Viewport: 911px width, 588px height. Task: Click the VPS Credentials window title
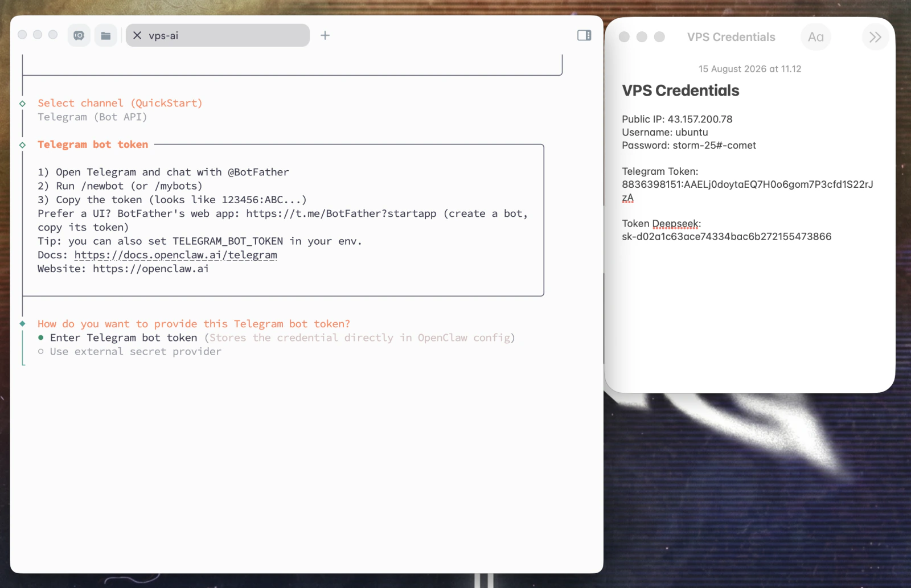tap(731, 37)
